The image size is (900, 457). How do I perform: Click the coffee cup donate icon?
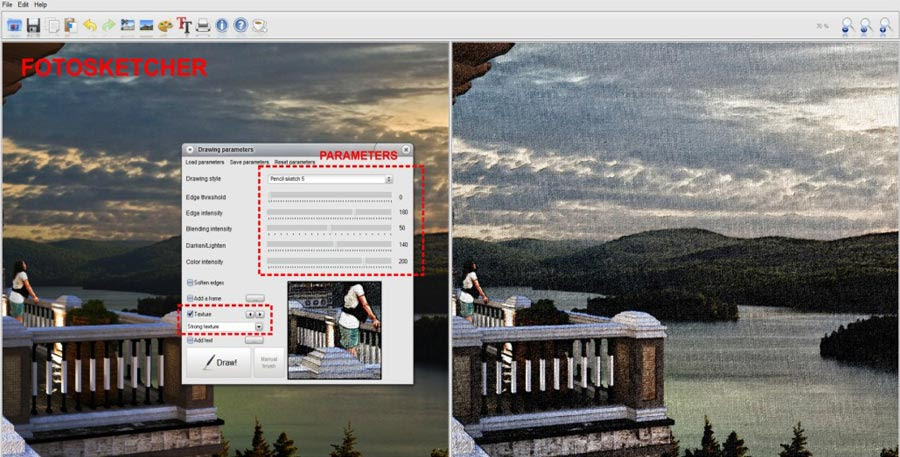point(259,25)
